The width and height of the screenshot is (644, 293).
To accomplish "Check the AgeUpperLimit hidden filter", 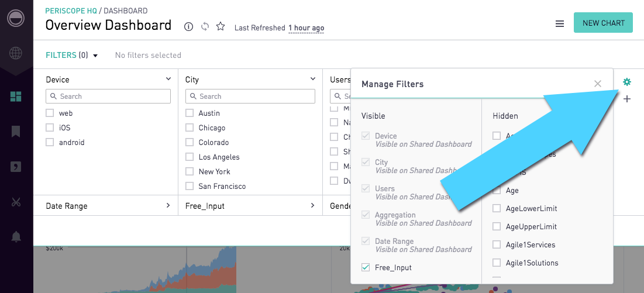I will [x=497, y=226].
